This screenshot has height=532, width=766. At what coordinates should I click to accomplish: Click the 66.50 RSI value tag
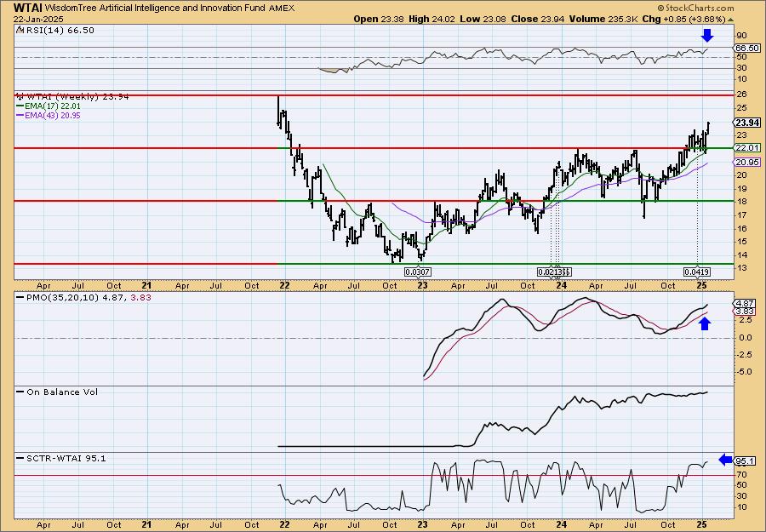click(x=747, y=48)
